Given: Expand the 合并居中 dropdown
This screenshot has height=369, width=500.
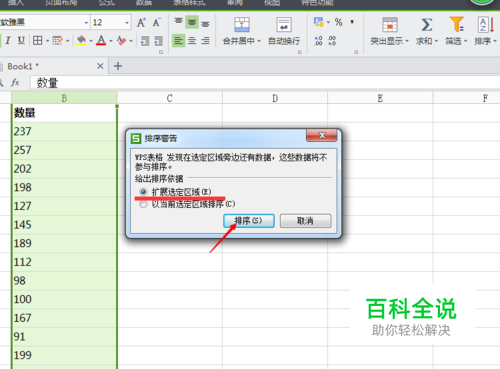Looking at the screenshot, I should [x=259, y=41].
